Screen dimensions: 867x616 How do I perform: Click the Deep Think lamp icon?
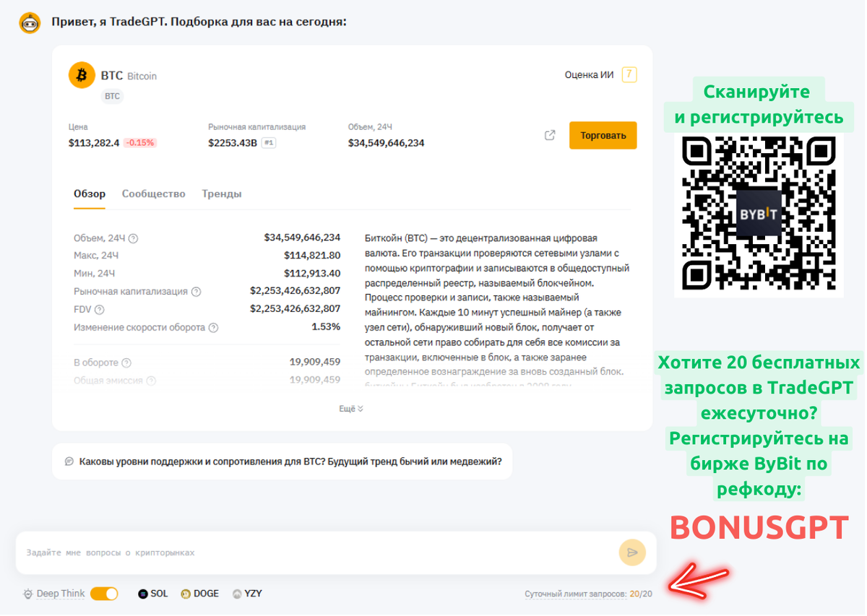pyautogui.click(x=27, y=592)
